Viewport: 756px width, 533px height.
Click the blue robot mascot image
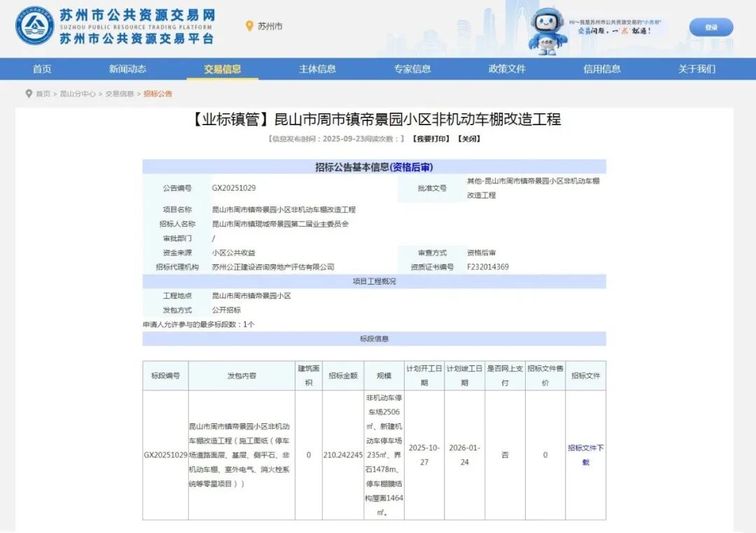547,31
